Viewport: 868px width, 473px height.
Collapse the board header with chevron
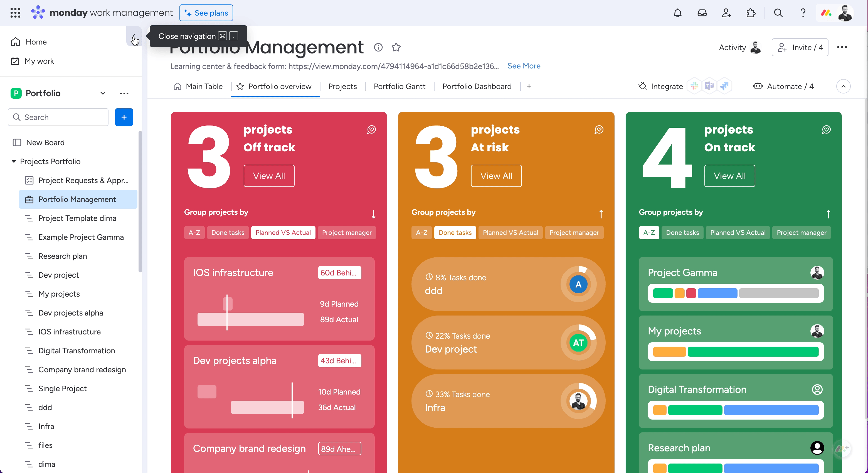[x=844, y=86]
